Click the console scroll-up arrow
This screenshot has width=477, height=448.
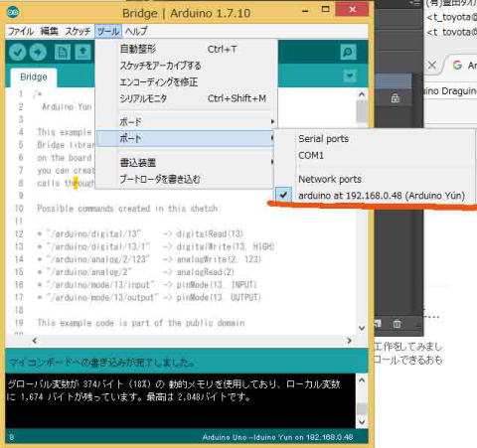[x=362, y=380]
